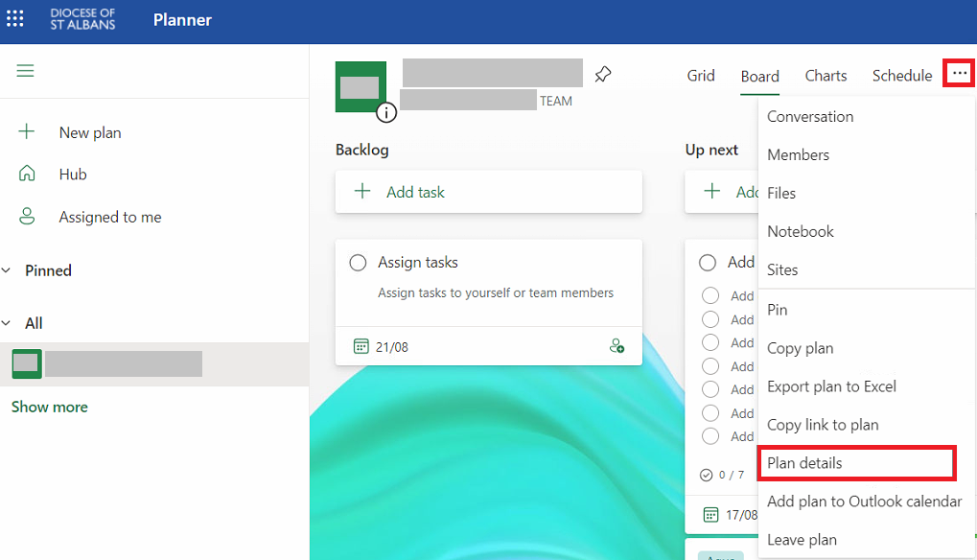The image size is (977, 560).
Task: Switch to the Charts tab
Action: click(x=826, y=76)
